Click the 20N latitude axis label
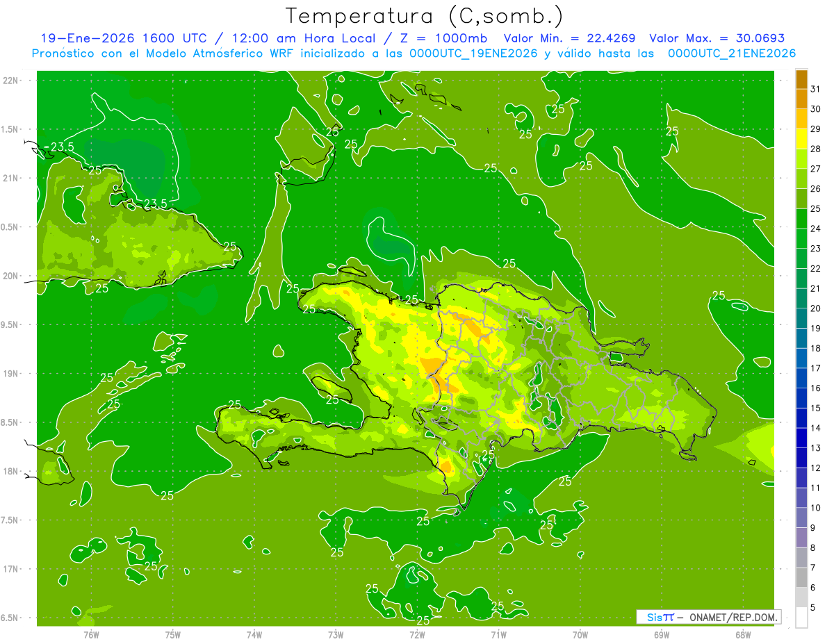834x644 pixels. click(10, 276)
